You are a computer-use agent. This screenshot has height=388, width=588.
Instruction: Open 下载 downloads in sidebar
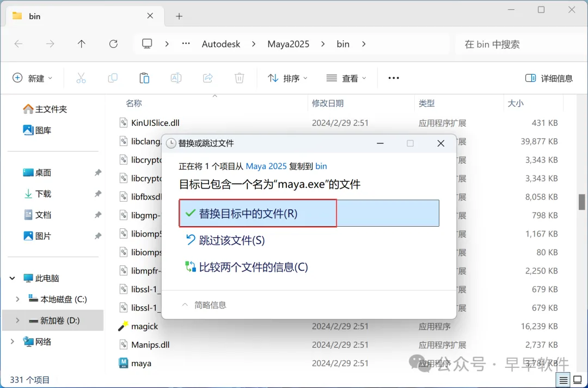point(38,193)
